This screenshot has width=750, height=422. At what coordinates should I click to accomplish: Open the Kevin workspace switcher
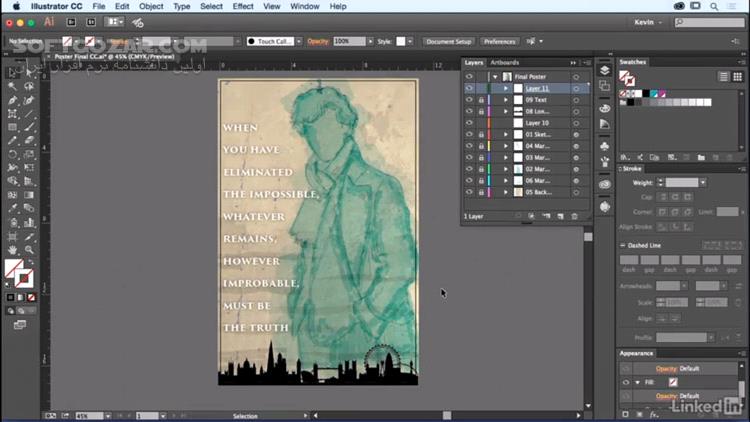[648, 22]
